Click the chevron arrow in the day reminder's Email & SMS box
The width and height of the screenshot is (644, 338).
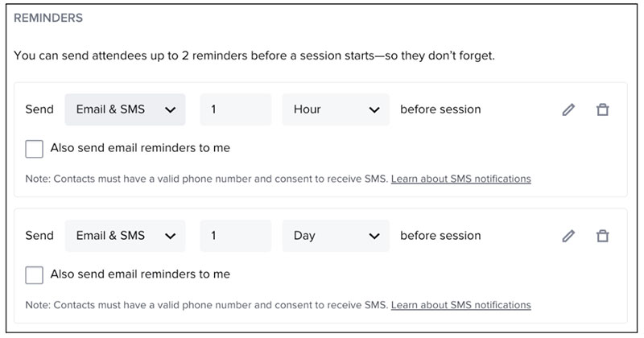click(x=170, y=236)
